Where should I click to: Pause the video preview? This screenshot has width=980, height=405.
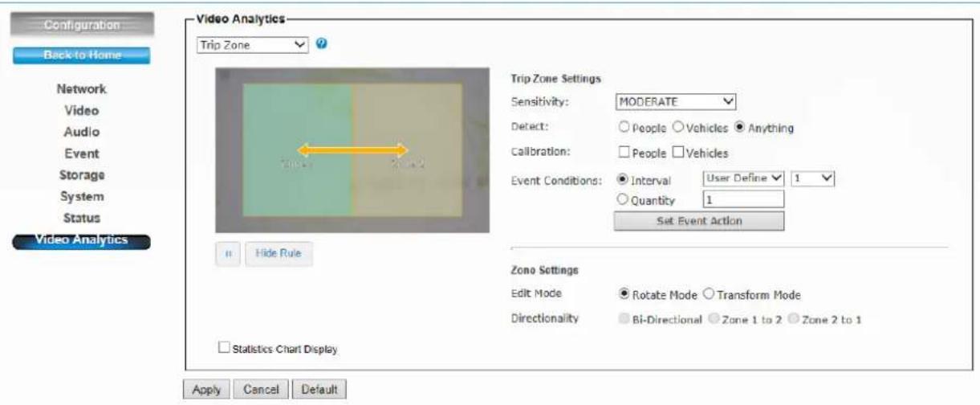click(x=229, y=253)
